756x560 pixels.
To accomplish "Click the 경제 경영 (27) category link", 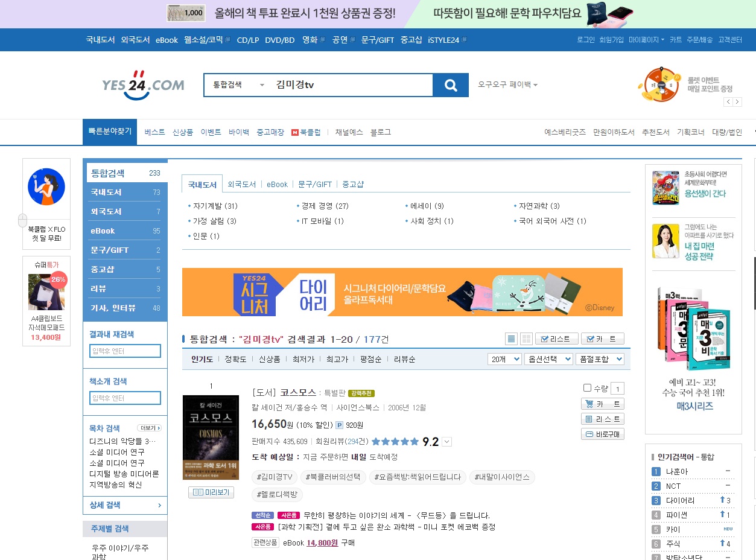I will (x=325, y=206).
